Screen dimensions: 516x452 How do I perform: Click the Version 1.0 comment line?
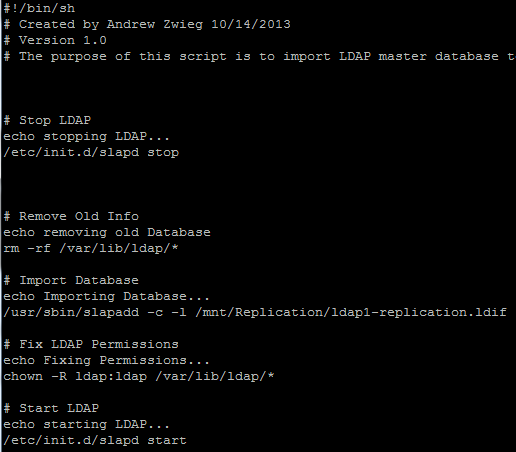pyautogui.click(x=55, y=40)
